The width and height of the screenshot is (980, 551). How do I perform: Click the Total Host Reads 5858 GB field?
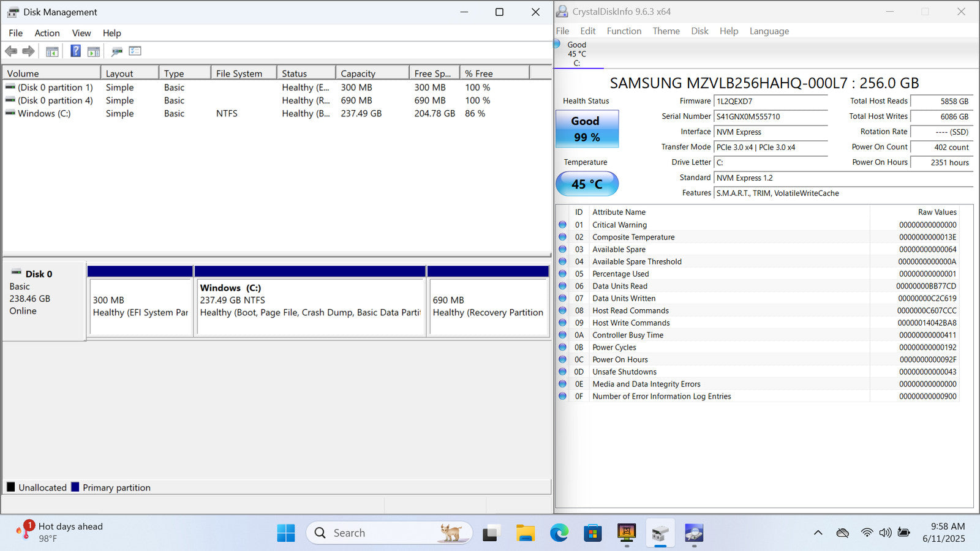pos(941,102)
